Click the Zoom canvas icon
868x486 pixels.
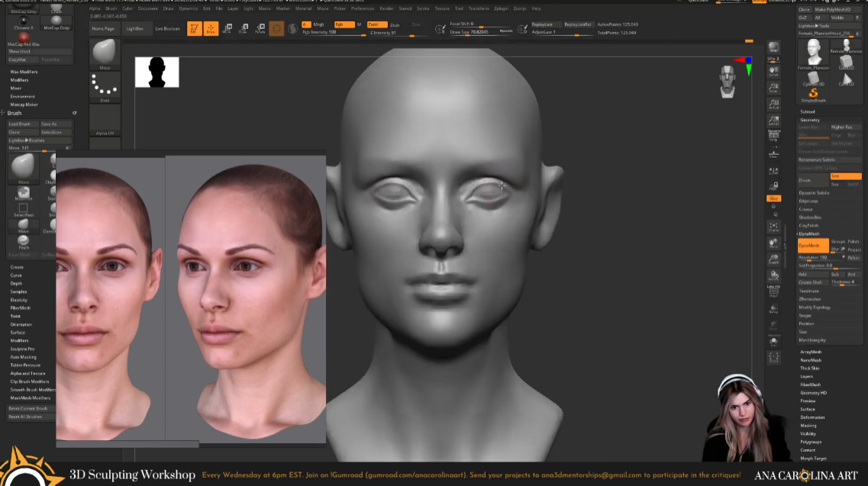tap(773, 88)
